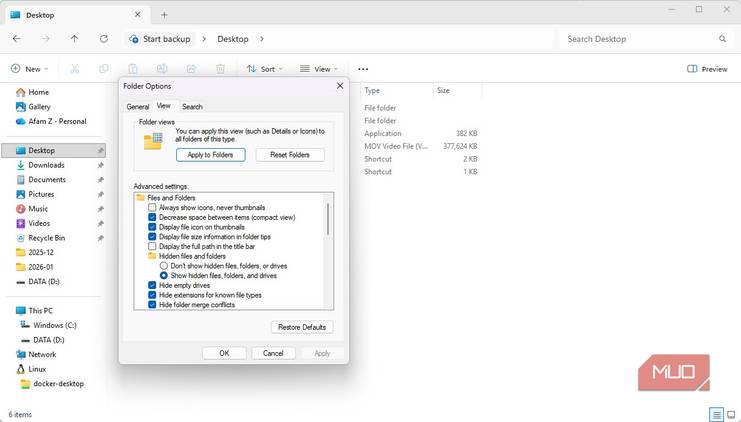Image resolution: width=741 pixels, height=422 pixels.
Task: Open Downloads in the sidebar
Action: [x=41, y=165]
